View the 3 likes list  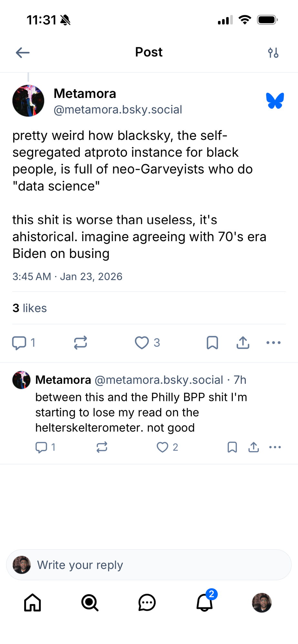[x=30, y=308]
